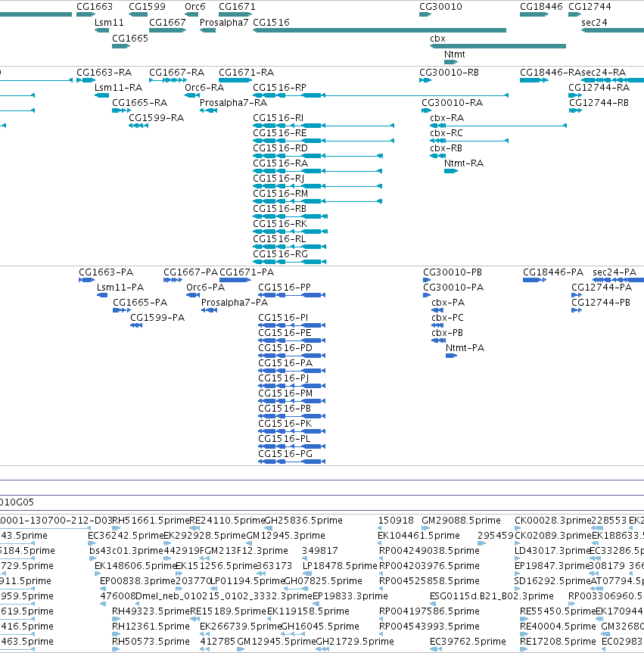Click EST RH50573.5prime
The width and height of the screenshot is (644, 653).
tap(151, 642)
